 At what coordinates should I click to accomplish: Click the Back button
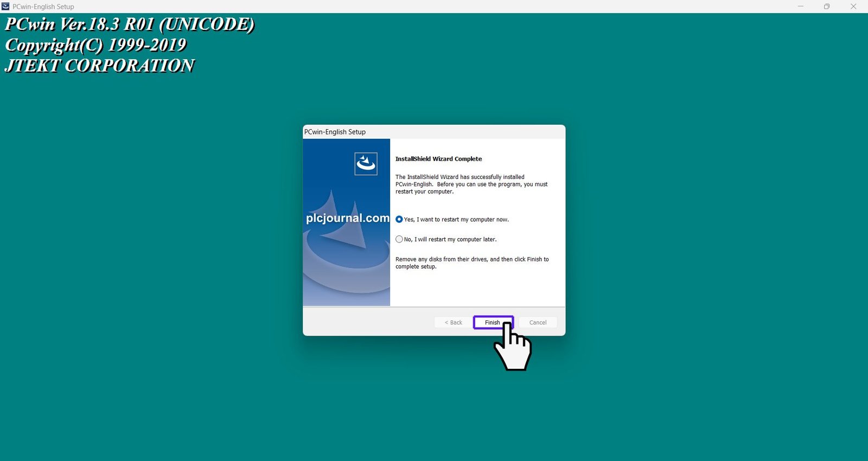(x=453, y=322)
